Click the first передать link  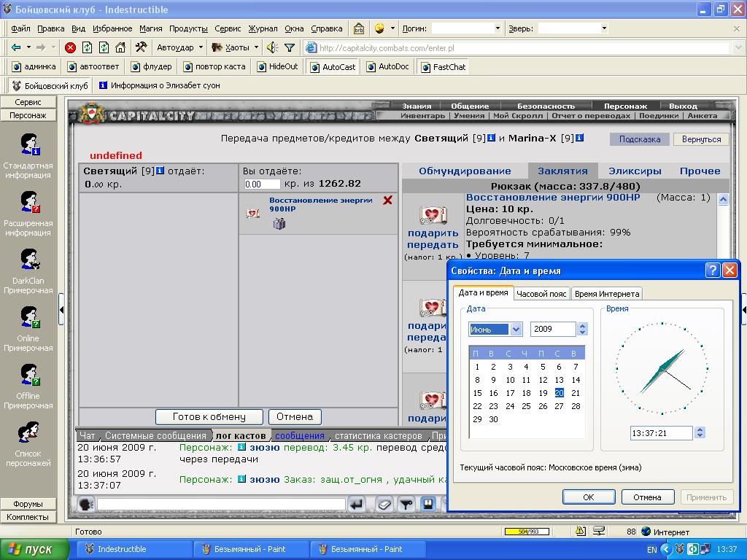pyautogui.click(x=433, y=244)
